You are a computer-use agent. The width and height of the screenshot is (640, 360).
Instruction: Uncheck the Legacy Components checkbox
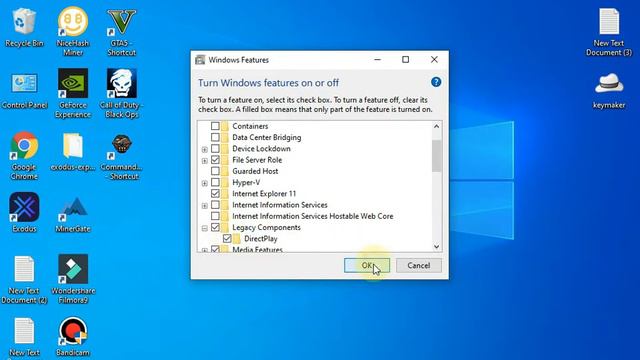215,227
